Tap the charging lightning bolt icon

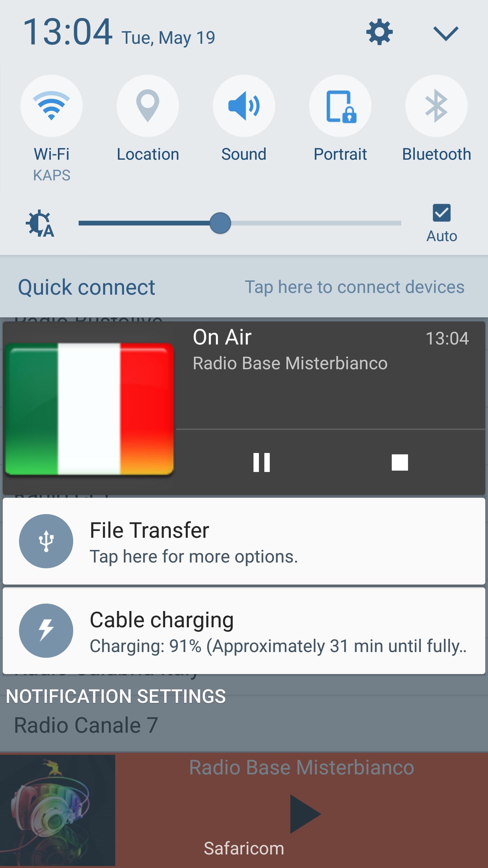pos(46,631)
